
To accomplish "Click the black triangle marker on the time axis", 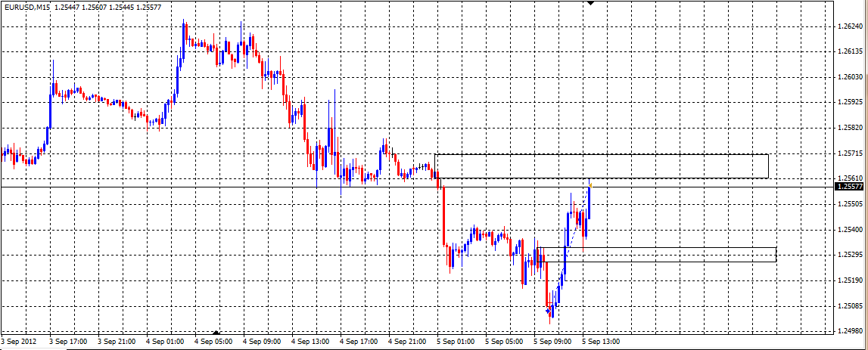I will [x=216, y=332].
